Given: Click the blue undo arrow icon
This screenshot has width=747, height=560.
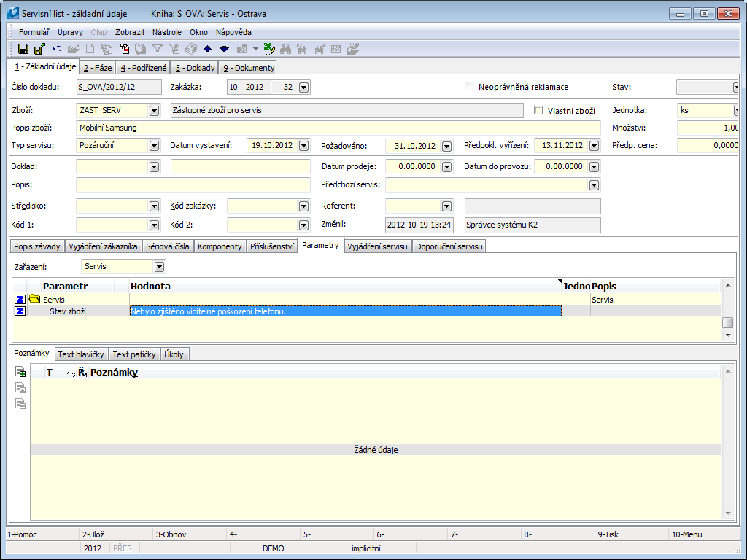Looking at the screenshot, I should pos(56,49).
